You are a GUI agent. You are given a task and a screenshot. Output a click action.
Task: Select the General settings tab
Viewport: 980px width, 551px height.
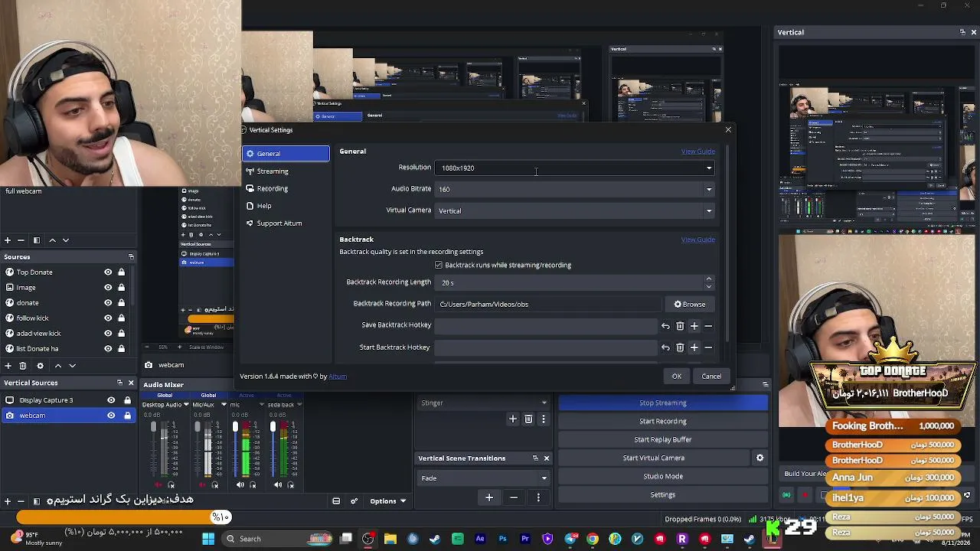tap(286, 154)
